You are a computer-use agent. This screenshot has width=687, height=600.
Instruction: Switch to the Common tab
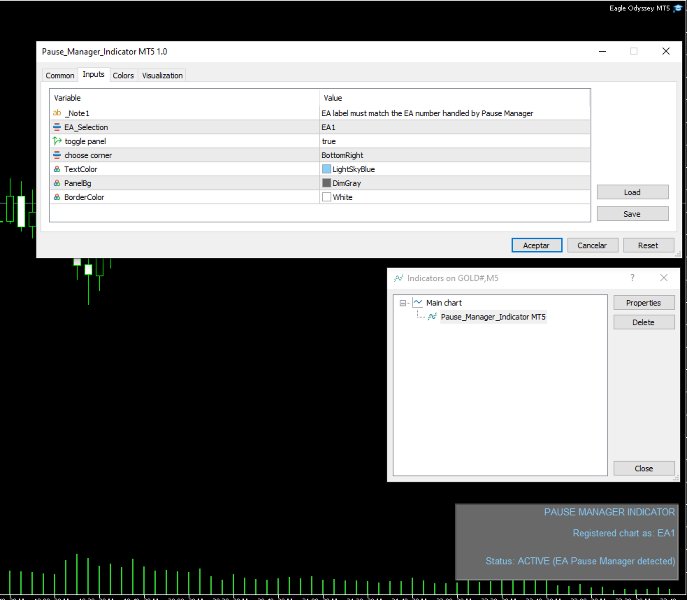pos(60,75)
